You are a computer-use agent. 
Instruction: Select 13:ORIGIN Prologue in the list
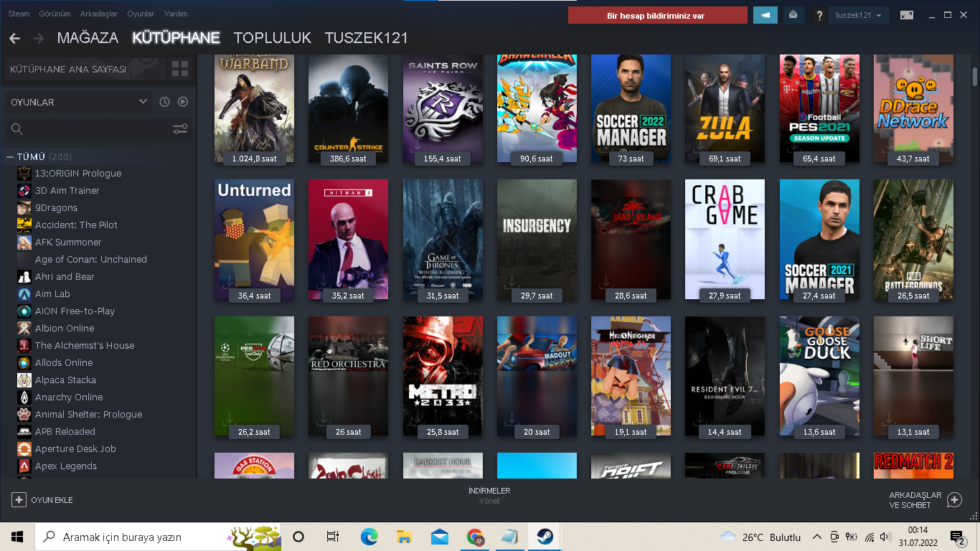coord(78,174)
